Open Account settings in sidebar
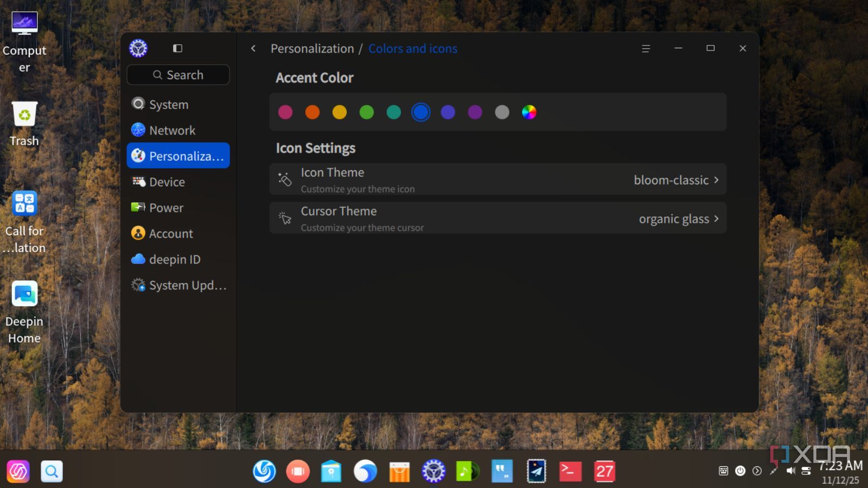 [x=178, y=233]
